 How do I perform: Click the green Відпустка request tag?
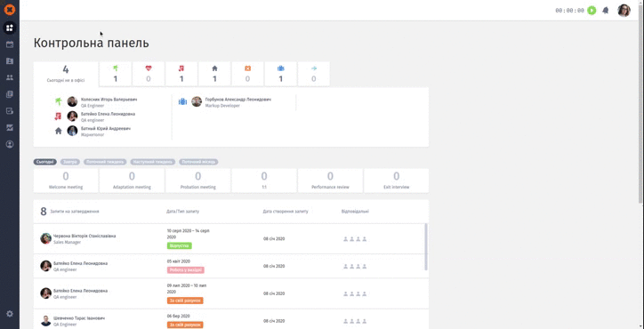[x=179, y=245]
